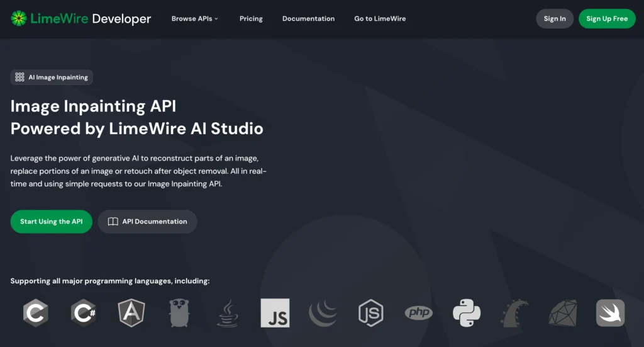Click the Supporting all major programming languages text
The image size is (644, 347).
click(x=110, y=281)
